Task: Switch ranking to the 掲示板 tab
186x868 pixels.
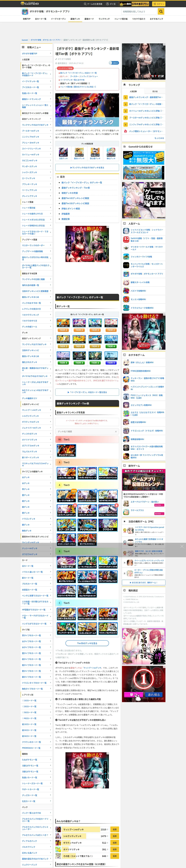Action: tap(155, 91)
